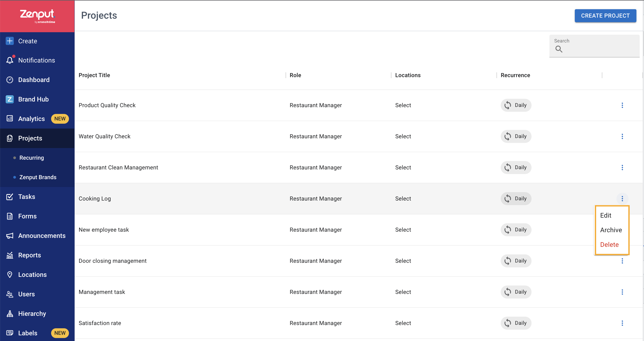Viewport: 644px width, 341px height.
Task: Open the Hierarchy tree icon
Action: pos(10,314)
